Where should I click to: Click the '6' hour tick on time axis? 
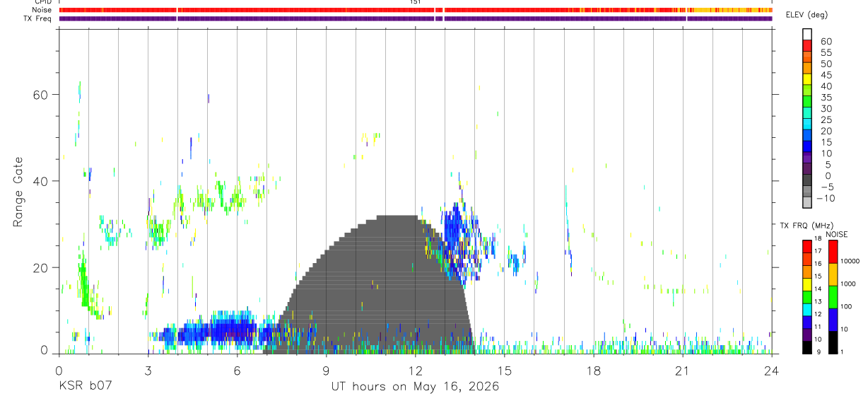tap(237, 370)
